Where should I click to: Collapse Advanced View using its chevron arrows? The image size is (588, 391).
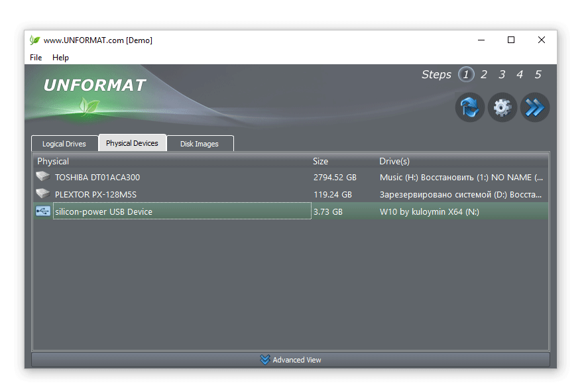[266, 359]
